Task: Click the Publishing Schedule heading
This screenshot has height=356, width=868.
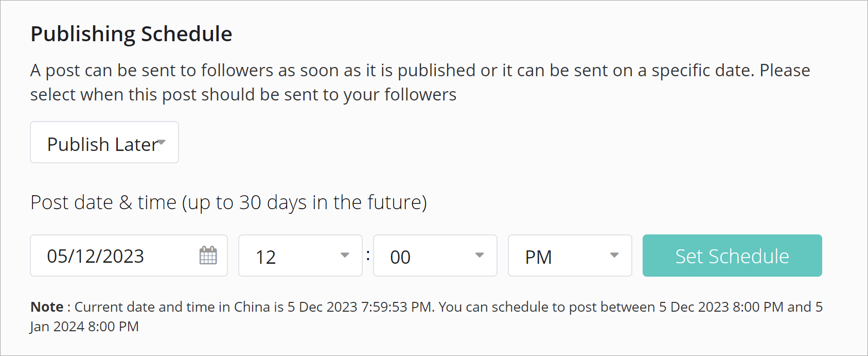Action: coord(131,34)
